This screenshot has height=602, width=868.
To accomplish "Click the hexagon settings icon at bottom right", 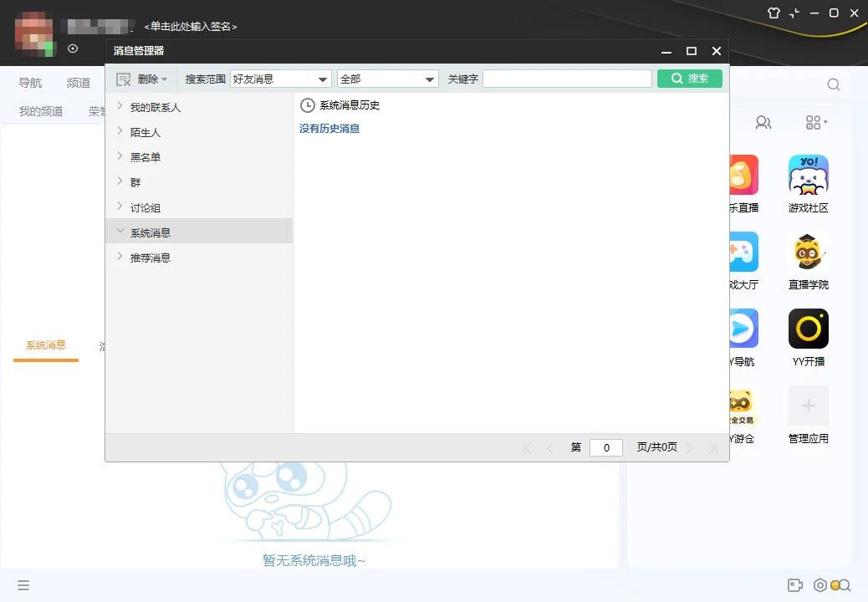I will coord(819,584).
